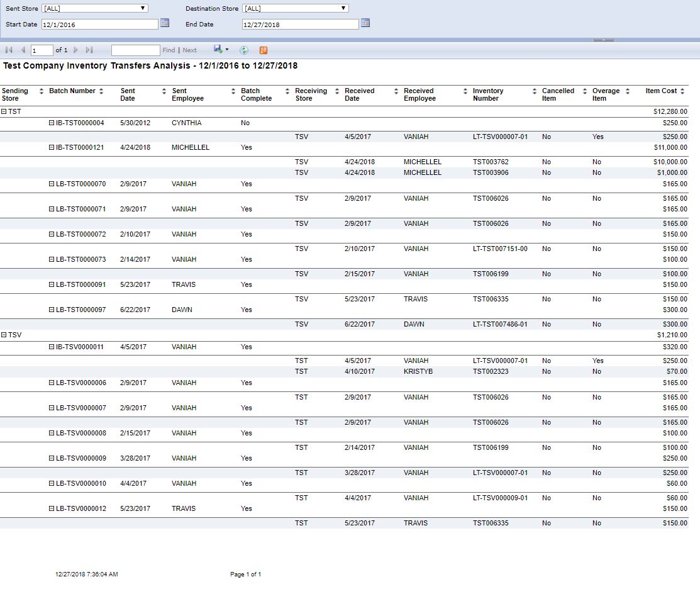Collapse batch LB-TSV0000009
700x594 pixels.
pyautogui.click(x=52, y=458)
